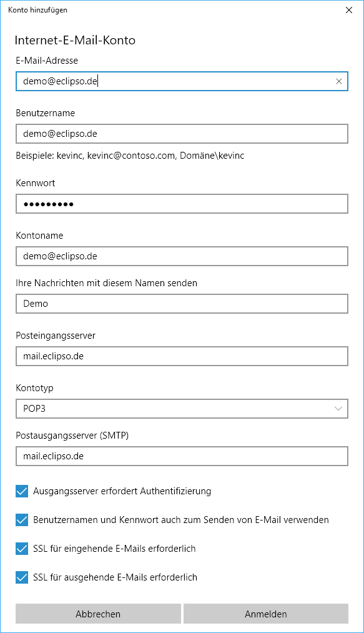Click the sender name field containing Demo
364x633 pixels.
click(x=182, y=304)
